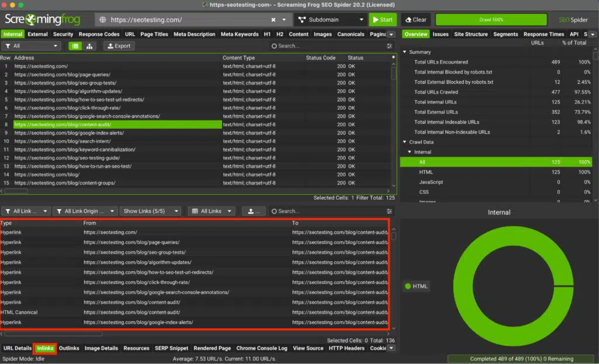Select the HTML Canonical inlink row
This screenshot has width=599, height=364.
[194, 312]
